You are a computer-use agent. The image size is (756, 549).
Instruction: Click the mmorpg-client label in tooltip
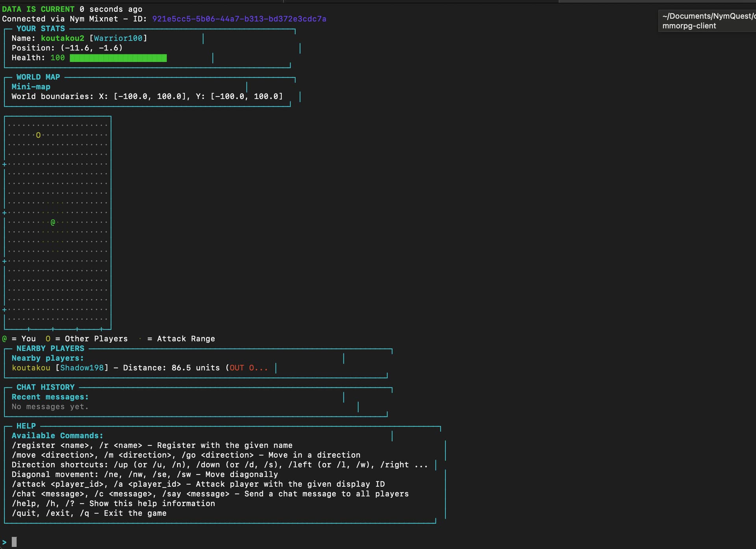tap(689, 26)
